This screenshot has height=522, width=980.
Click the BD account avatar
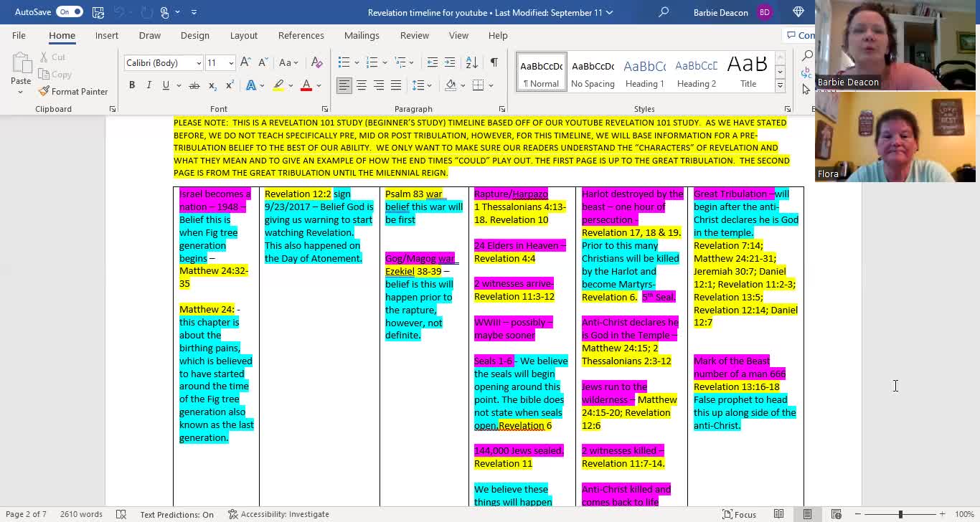[x=763, y=12]
